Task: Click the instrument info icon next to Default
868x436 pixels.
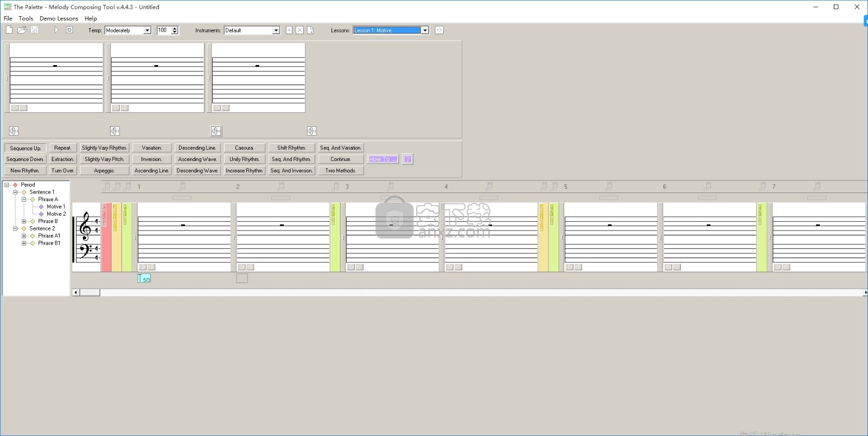Action: 289,30
